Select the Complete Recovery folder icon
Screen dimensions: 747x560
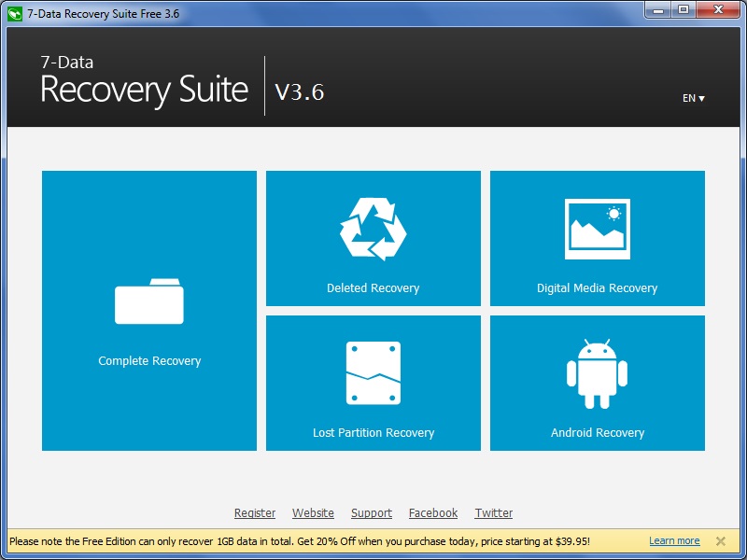coord(149,301)
